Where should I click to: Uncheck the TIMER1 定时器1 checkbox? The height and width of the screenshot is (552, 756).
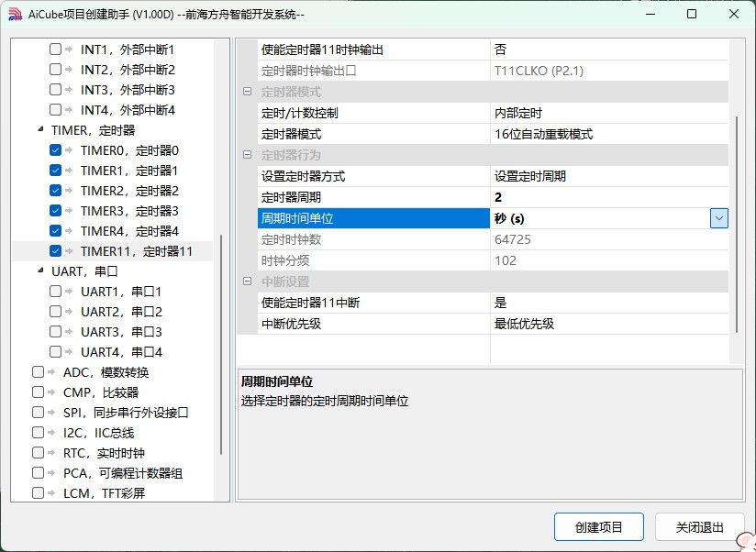(55, 170)
